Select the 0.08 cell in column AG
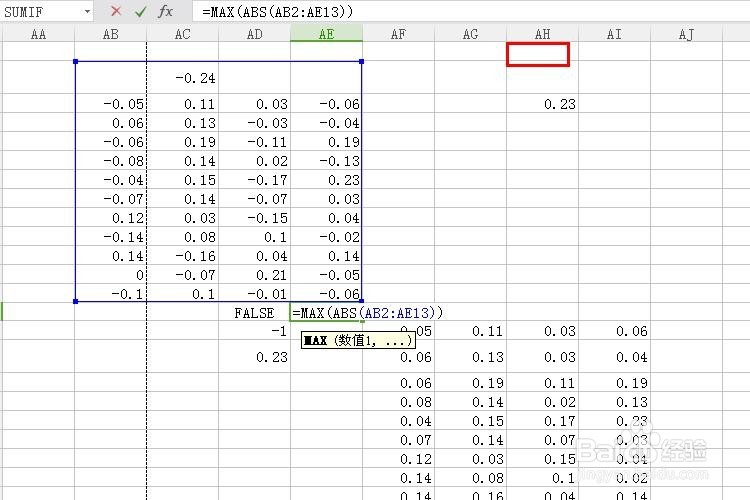750x500 pixels. click(x=470, y=478)
